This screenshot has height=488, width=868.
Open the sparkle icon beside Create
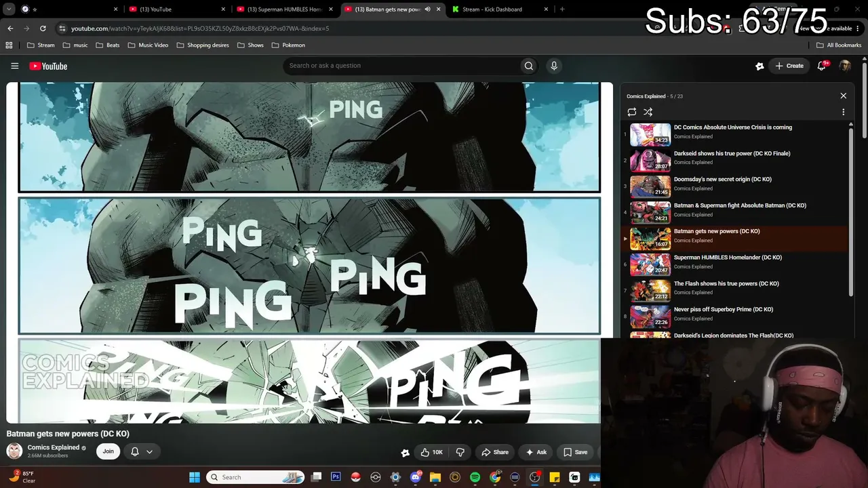[759, 66]
